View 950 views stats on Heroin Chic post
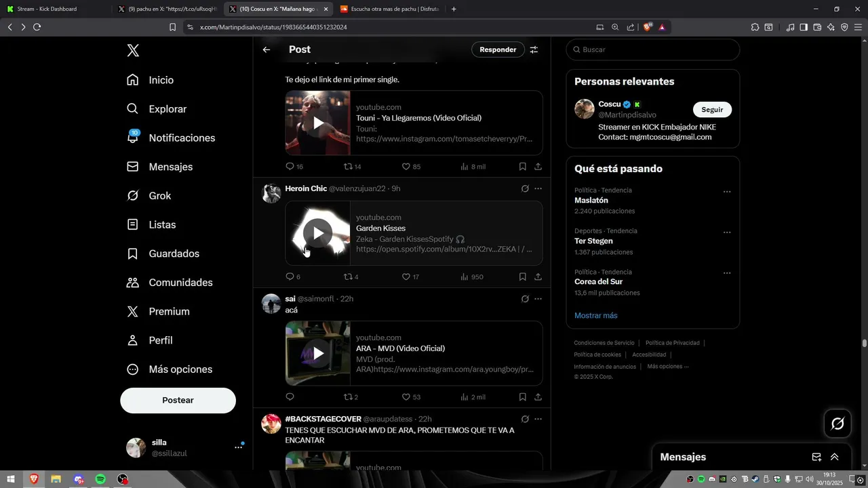 click(x=471, y=277)
